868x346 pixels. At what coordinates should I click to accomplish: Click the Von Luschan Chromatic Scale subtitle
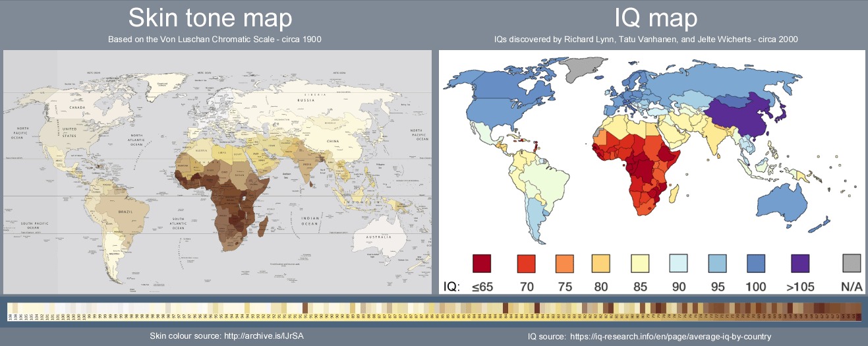tap(215, 40)
